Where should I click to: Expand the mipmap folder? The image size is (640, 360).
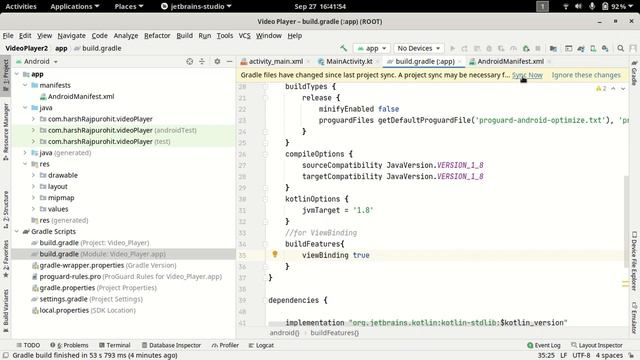[x=33, y=198]
